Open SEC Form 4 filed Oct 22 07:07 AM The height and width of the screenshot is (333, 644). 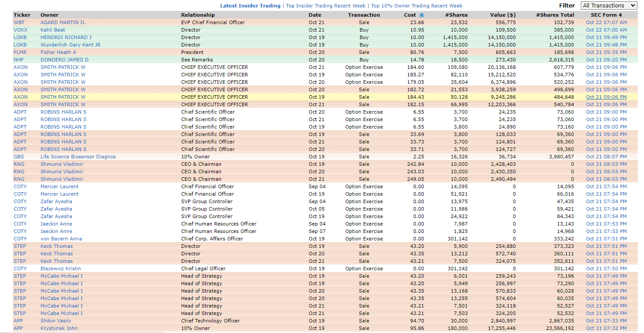(x=606, y=22)
